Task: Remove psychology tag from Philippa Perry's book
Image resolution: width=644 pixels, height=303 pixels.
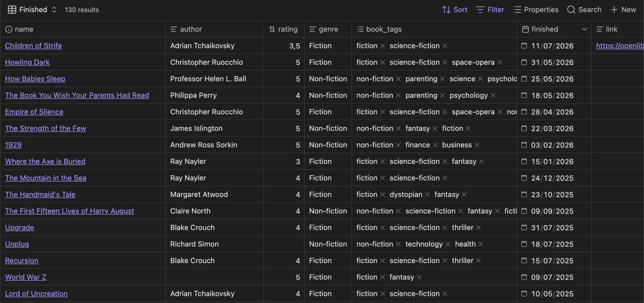Action: pos(493,95)
